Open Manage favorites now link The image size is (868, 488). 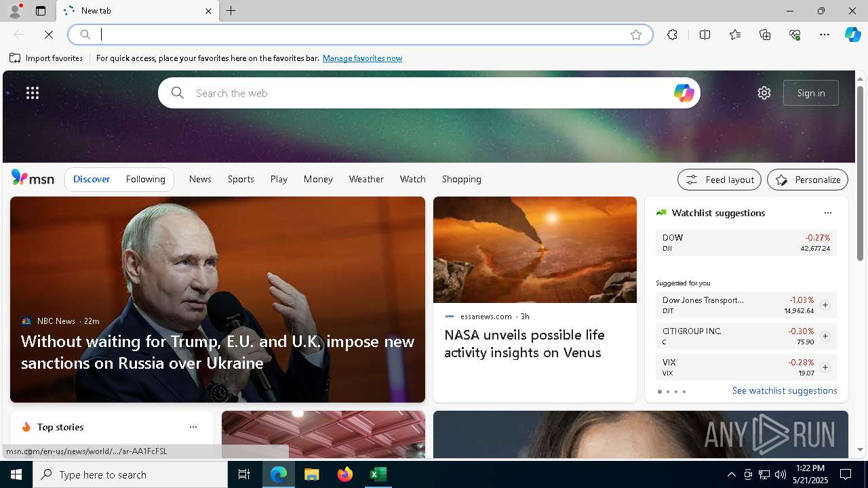click(362, 58)
